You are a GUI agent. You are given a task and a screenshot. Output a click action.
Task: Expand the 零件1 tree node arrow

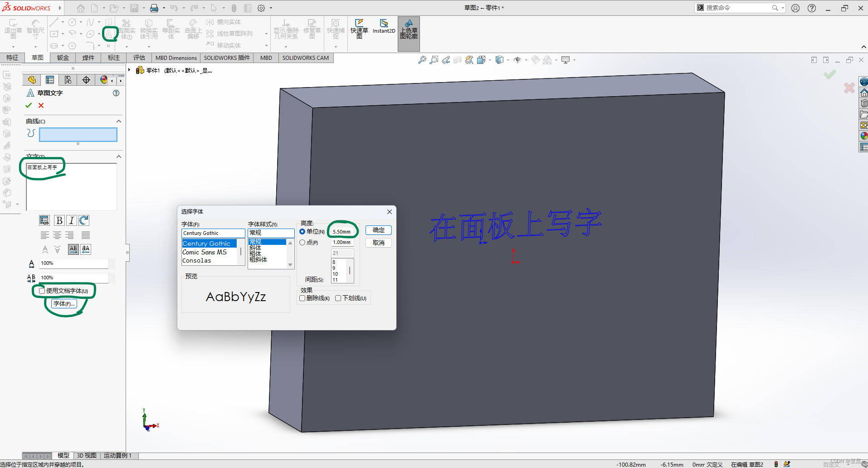tap(130, 70)
